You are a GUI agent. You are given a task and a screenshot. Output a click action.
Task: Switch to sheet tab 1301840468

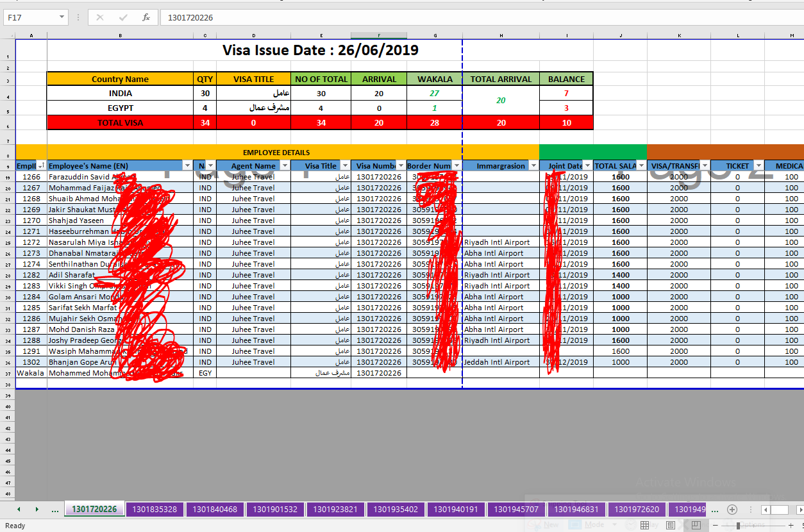click(215, 510)
